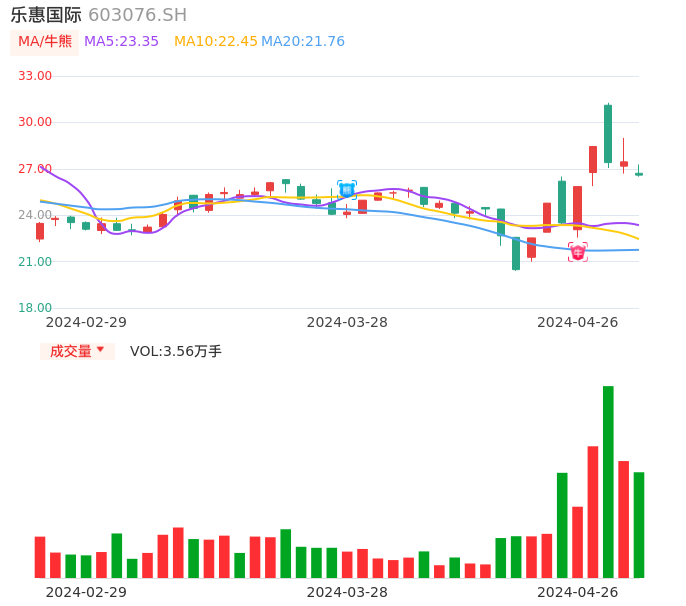Click the 30.00 price axis label
This screenshot has height=606, width=686.
(35, 122)
